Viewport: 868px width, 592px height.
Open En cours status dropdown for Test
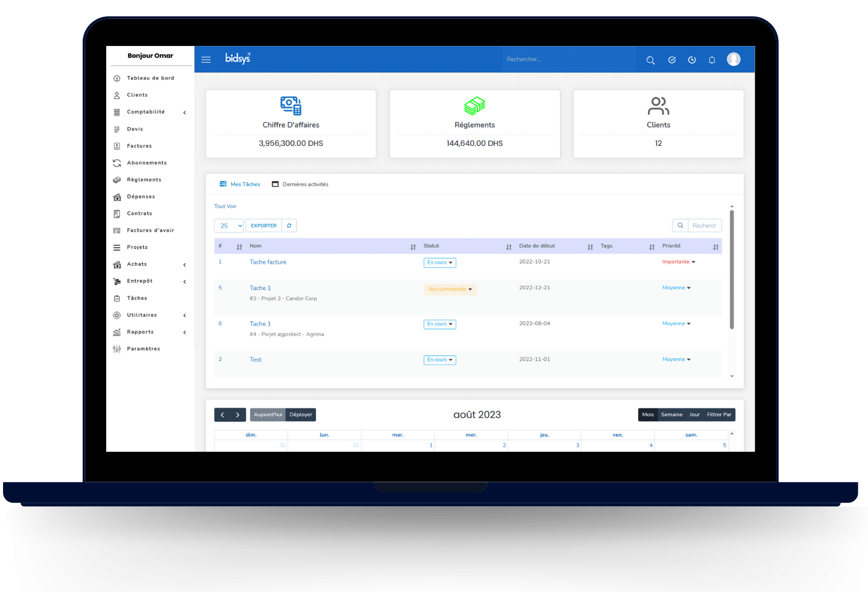[x=440, y=360]
